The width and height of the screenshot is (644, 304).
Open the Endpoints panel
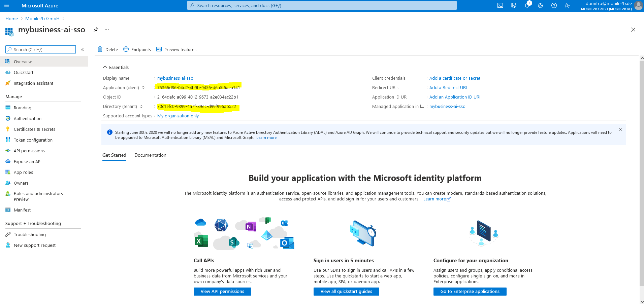137,49
